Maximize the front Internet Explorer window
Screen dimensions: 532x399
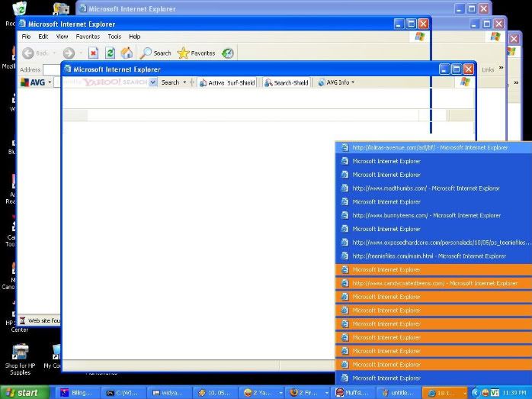click(x=457, y=69)
